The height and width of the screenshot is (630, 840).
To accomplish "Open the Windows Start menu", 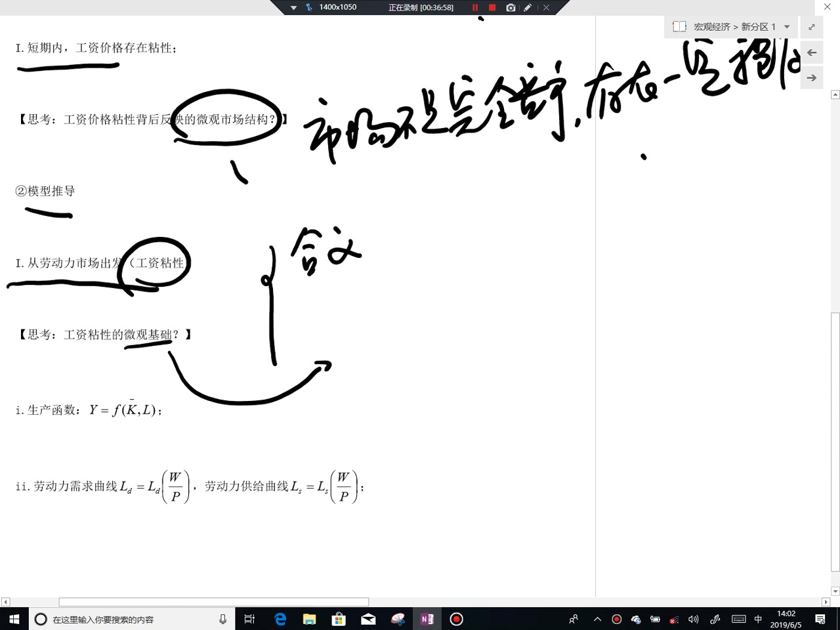I will 14,619.
